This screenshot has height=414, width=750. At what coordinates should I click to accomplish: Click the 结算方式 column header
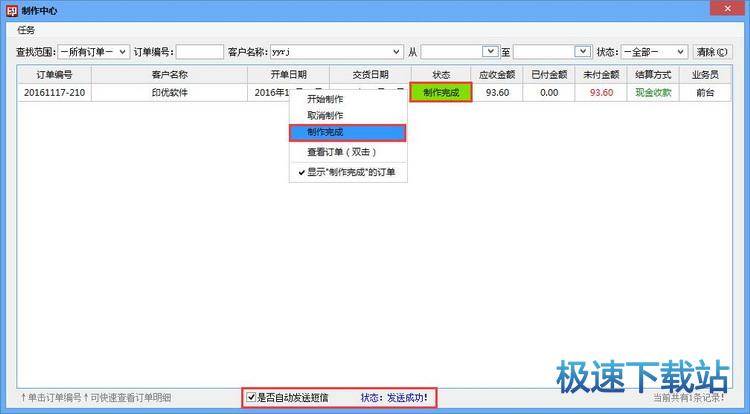pos(653,75)
